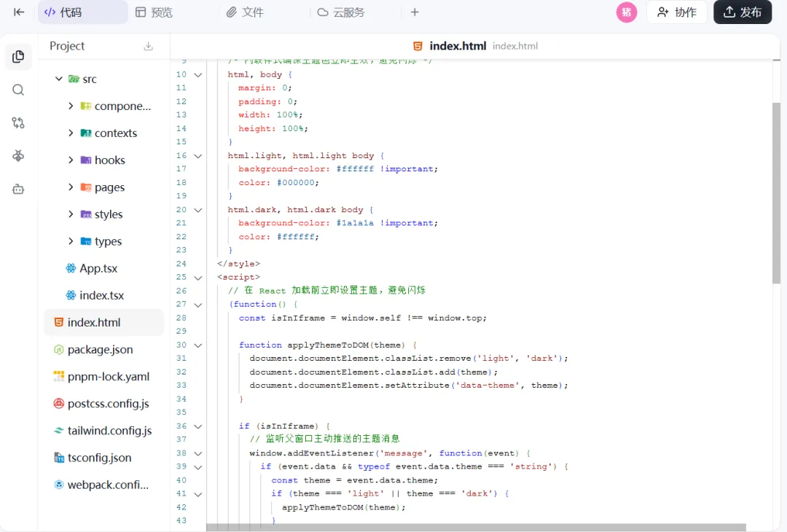Screen dimensions: 787x532
Task: Click the editor horizontal scrollbar
Action: [477, 527]
